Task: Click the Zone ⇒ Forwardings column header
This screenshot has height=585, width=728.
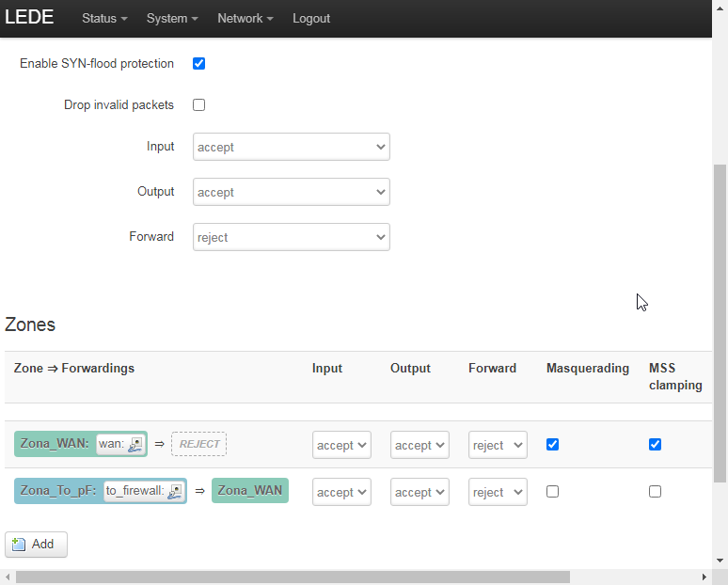Action: pos(74,368)
